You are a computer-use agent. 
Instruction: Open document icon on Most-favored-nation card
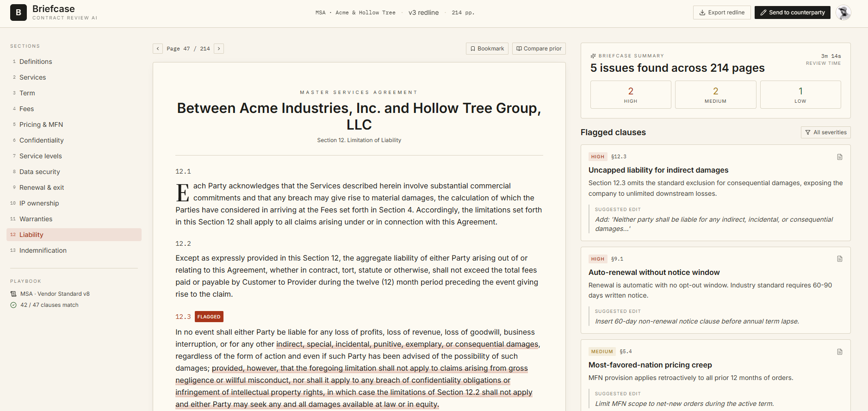[x=840, y=352]
